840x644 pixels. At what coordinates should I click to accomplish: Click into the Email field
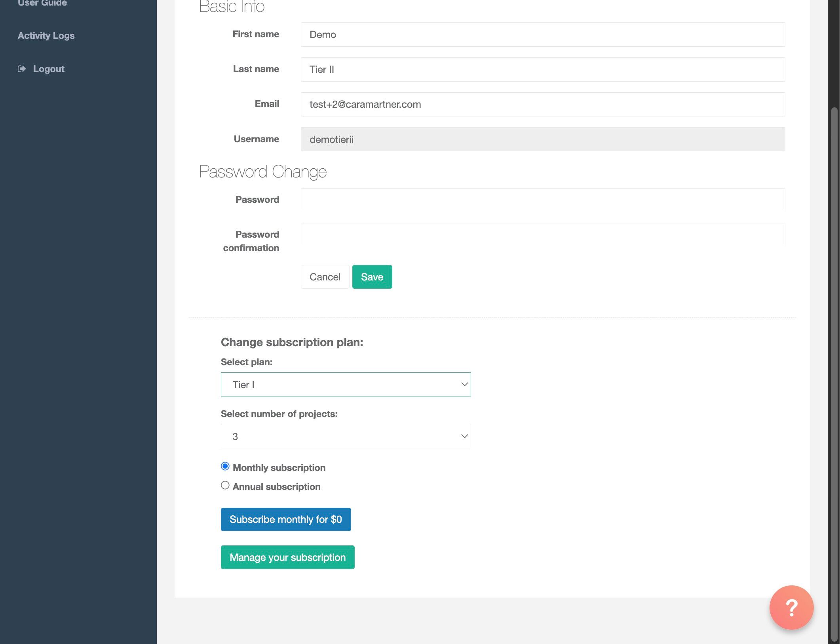[x=542, y=104]
